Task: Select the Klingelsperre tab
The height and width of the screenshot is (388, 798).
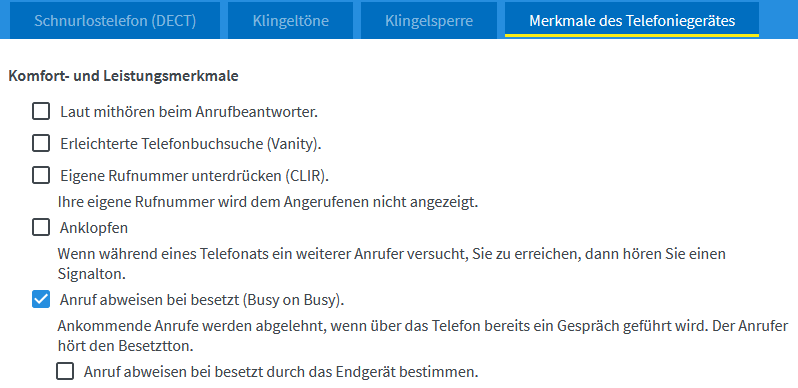Action: [429, 21]
